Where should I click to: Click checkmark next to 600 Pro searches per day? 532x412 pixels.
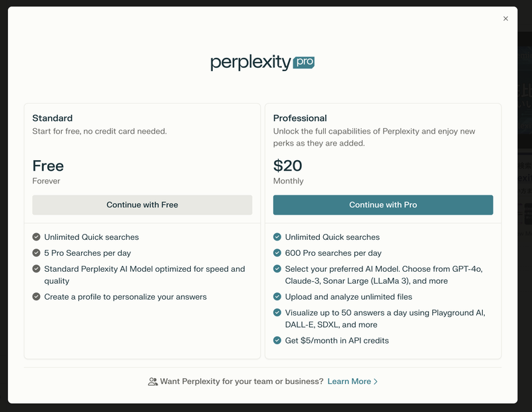277,253
